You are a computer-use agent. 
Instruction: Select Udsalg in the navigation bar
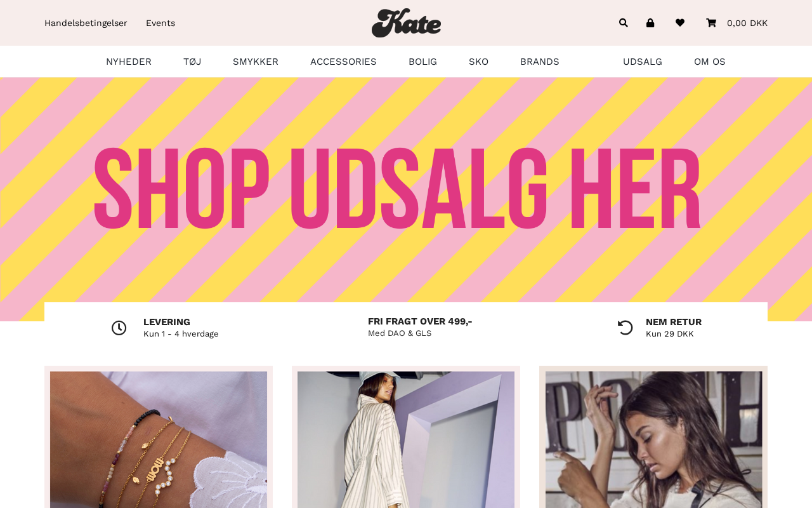coord(643,62)
